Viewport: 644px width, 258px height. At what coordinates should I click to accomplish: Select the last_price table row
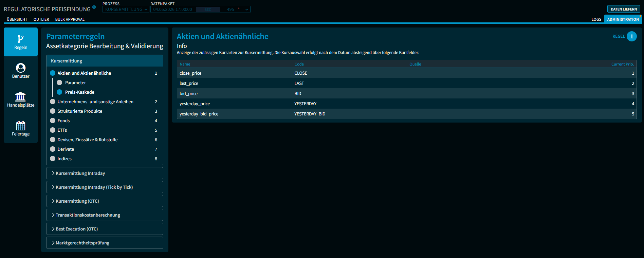(407, 83)
